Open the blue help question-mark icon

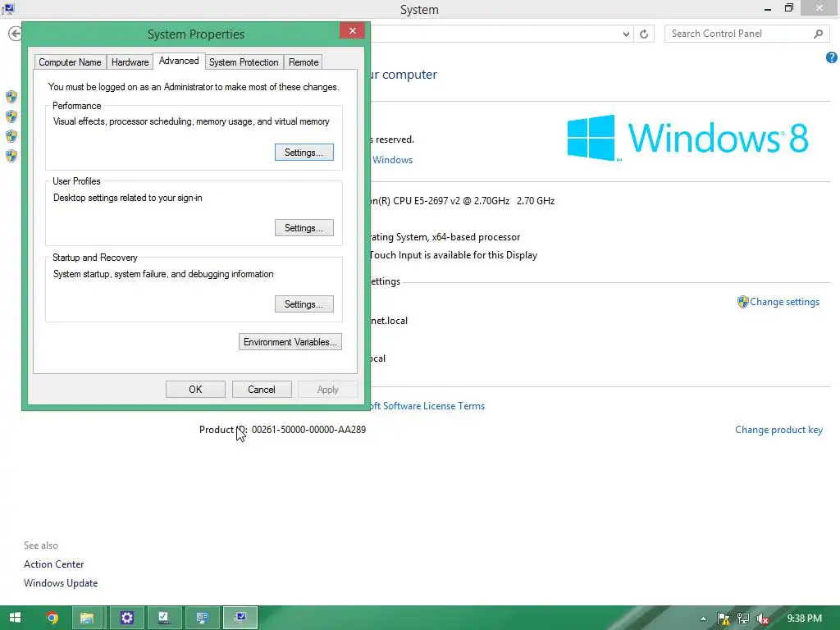click(832, 57)
